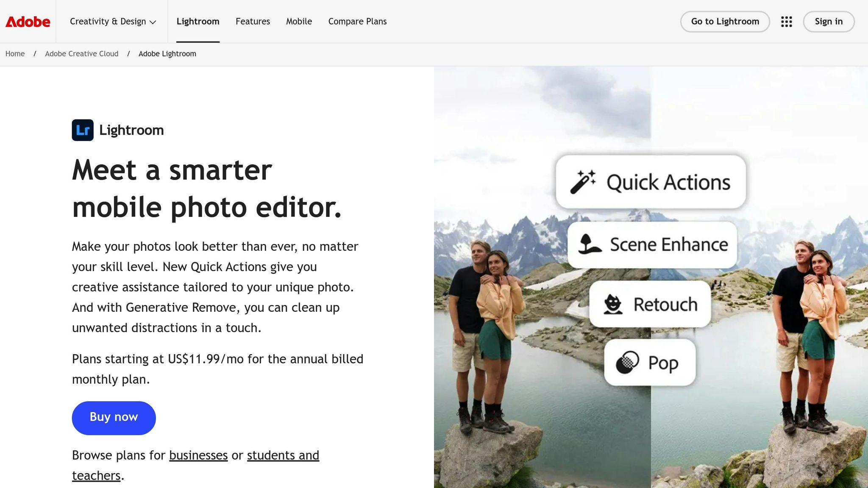Open the Mobile nav item
Screen dimensions: 868x488
click(x=299, y=22)
